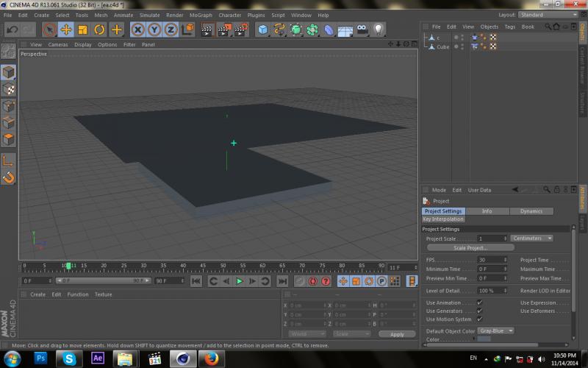Click the Apply button in coordinates panel
Image resolution: width=588 pixels, height=368 pixels.
[397, 334]
